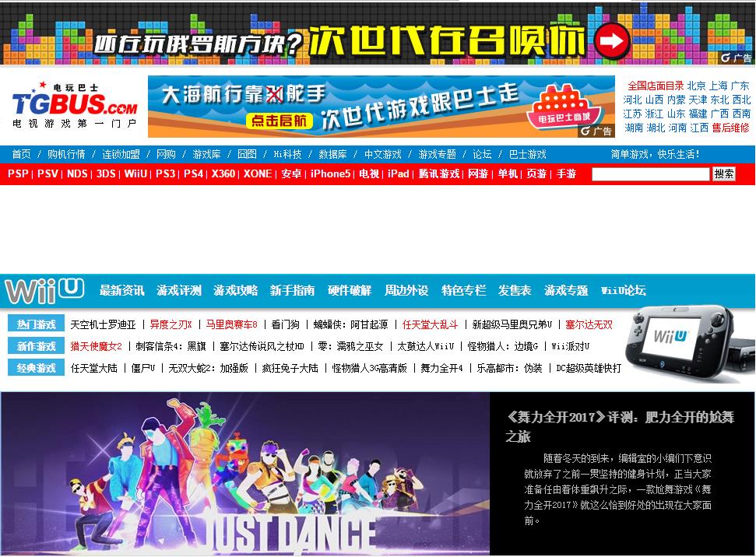756x557 pixels.
Task: Select the PSP platform link
Action: click(18, 173)
